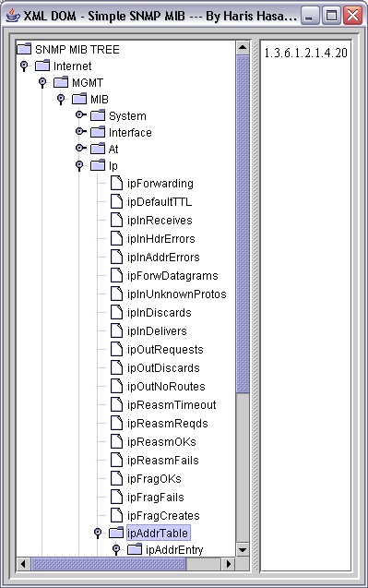Image resolution: width=368 pixels, height=588 pixels.
Task: Click the System folder icon
Action: point(98,115)
